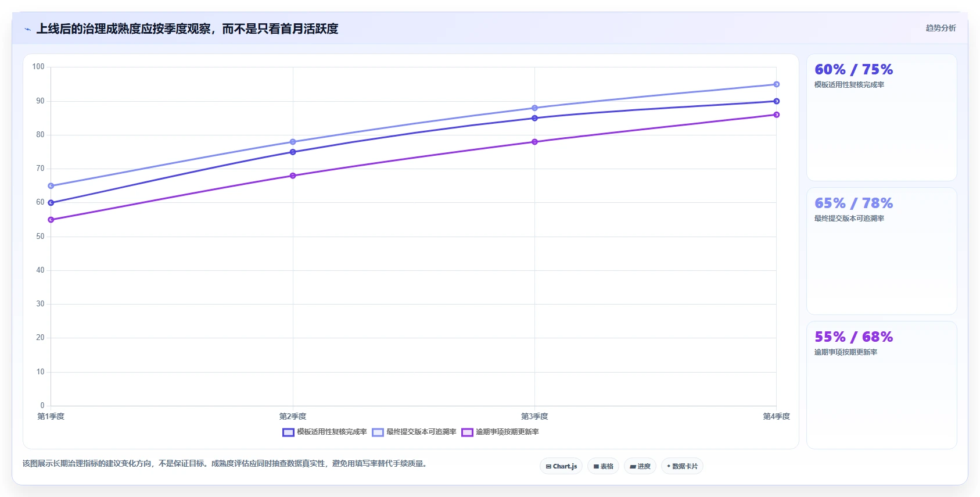Toggle the 最终提交版本可追溯率 legend entry
Image resolution: width=980 pixels, height=497 pixels.
click(x=414, y=432)
